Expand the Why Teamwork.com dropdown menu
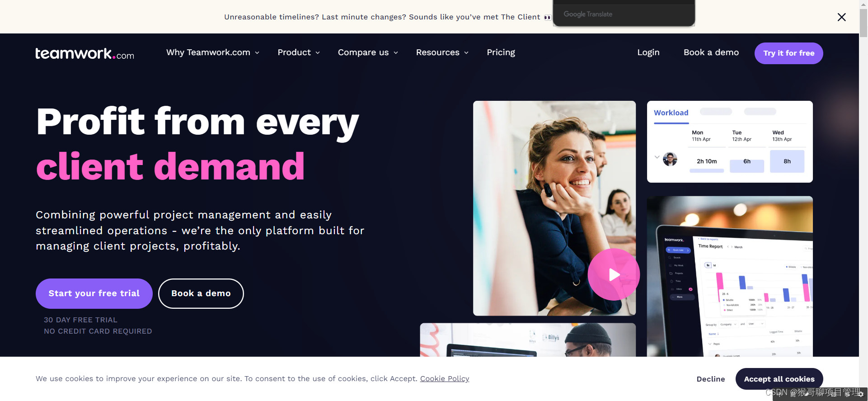 tap(213, 52)
